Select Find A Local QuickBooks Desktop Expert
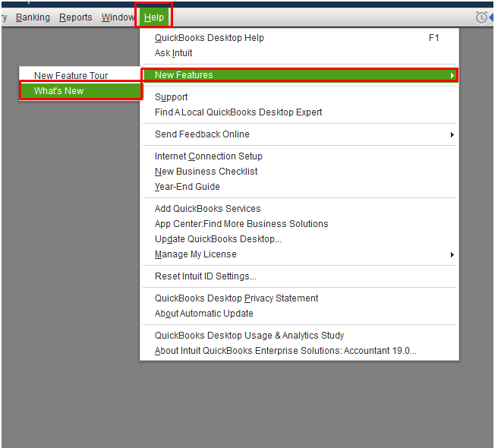This screenshot has height=448, width=501. coord(300,112)
